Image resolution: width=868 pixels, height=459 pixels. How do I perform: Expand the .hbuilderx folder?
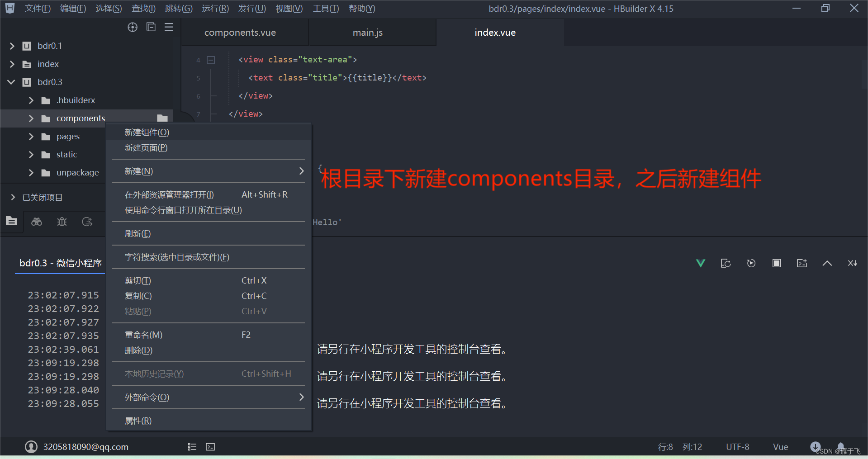tap(31, 100)
